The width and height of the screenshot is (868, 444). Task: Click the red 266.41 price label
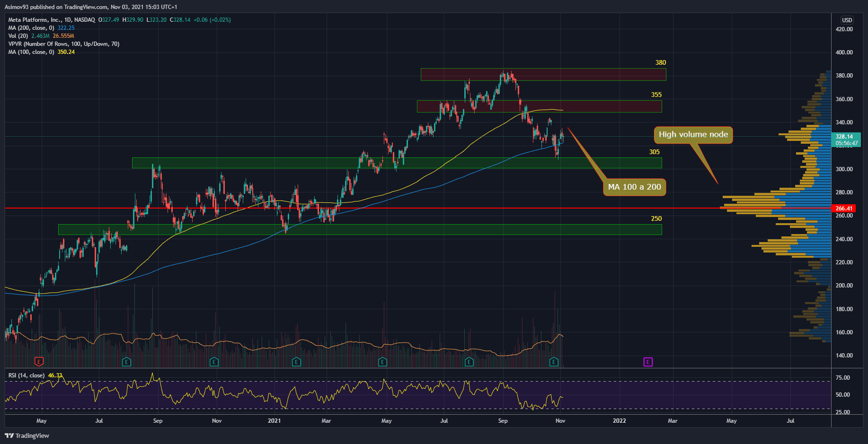tap(844, 209)
